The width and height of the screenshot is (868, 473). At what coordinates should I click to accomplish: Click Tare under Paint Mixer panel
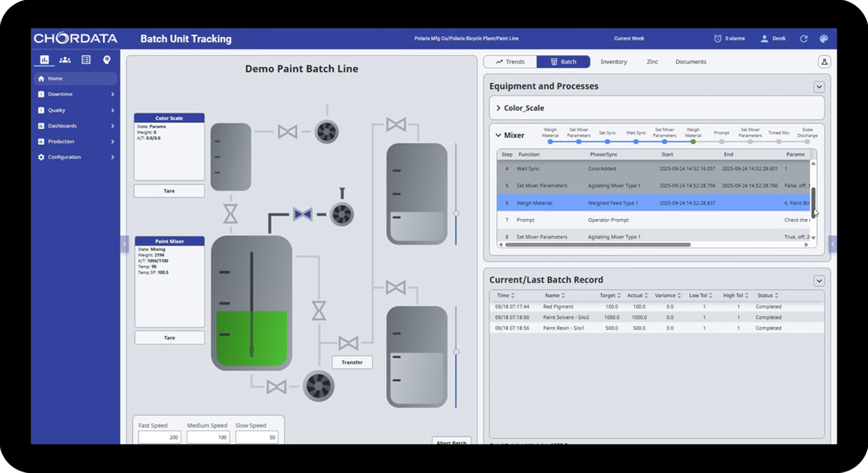(169, 337)
